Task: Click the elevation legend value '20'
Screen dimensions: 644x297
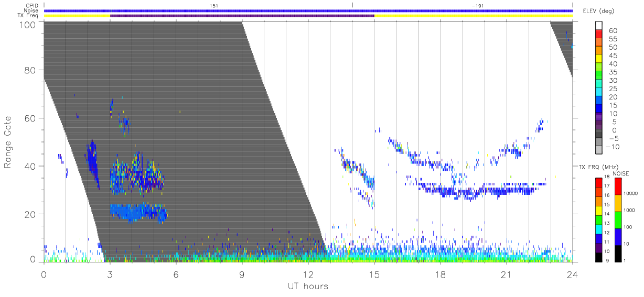Action: click(x=613, y=97)
